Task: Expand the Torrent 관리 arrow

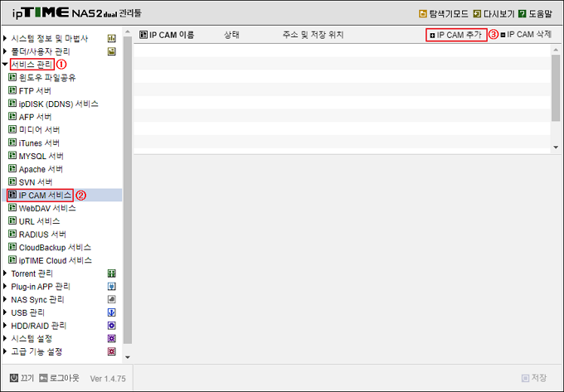Action: pyautogui.click(x=5, y=273)
